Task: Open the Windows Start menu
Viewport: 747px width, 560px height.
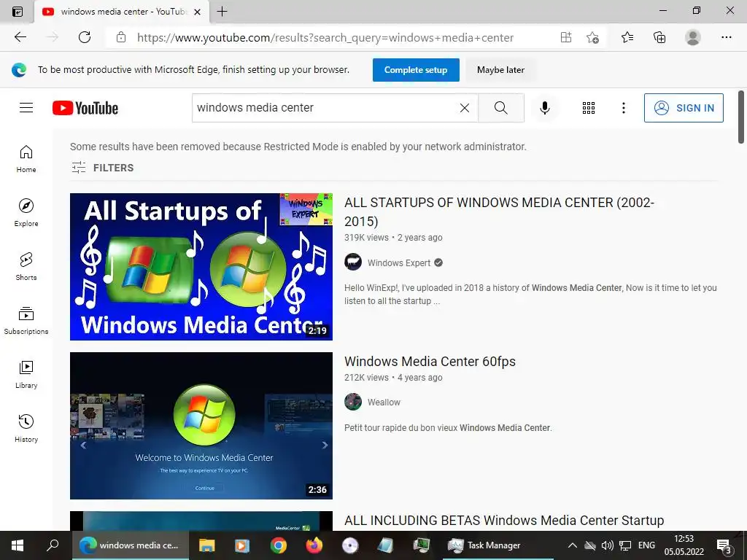Action: click(x=18, y=545)
